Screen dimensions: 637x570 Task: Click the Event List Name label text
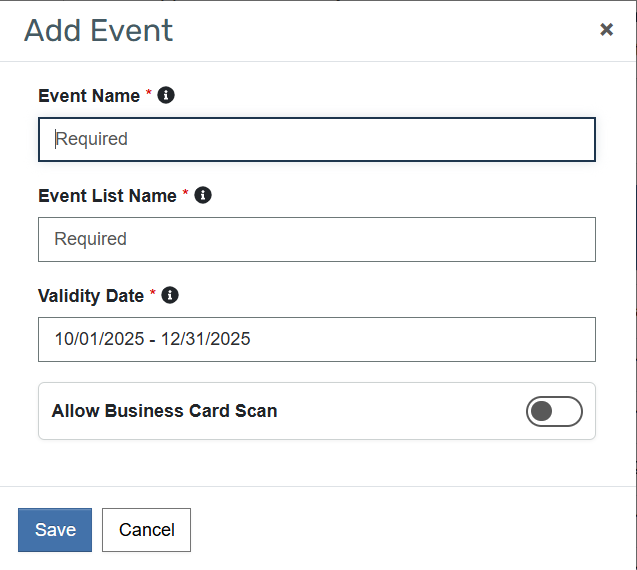[107, 196]
